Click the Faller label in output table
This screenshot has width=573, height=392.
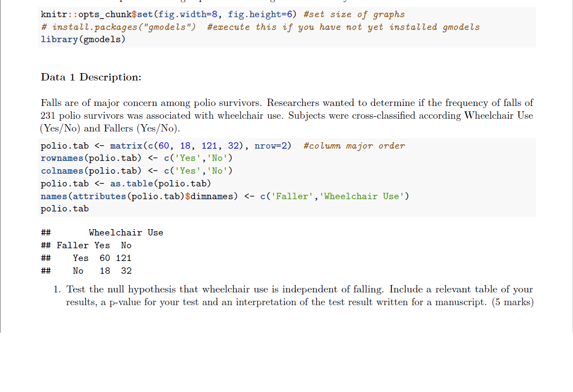pos(72,245)
